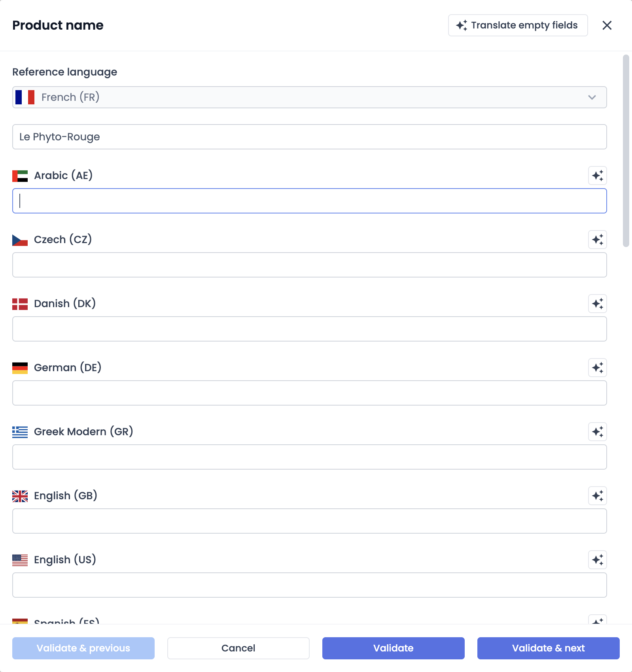The image size is (632, 672).
Task: Use the sparkle icon beside German
Action: tap(598, 368)
